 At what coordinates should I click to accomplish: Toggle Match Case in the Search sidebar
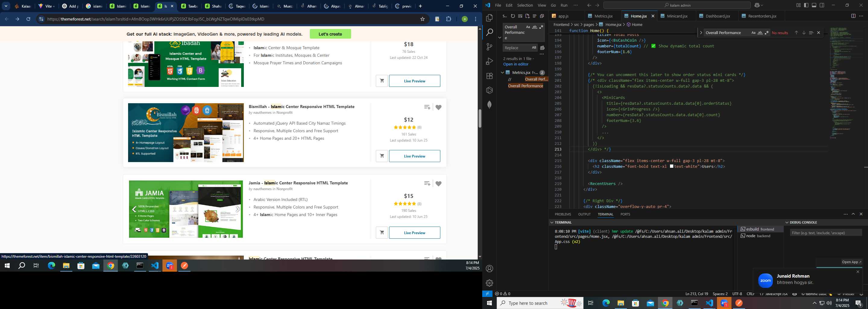[528, 27]
